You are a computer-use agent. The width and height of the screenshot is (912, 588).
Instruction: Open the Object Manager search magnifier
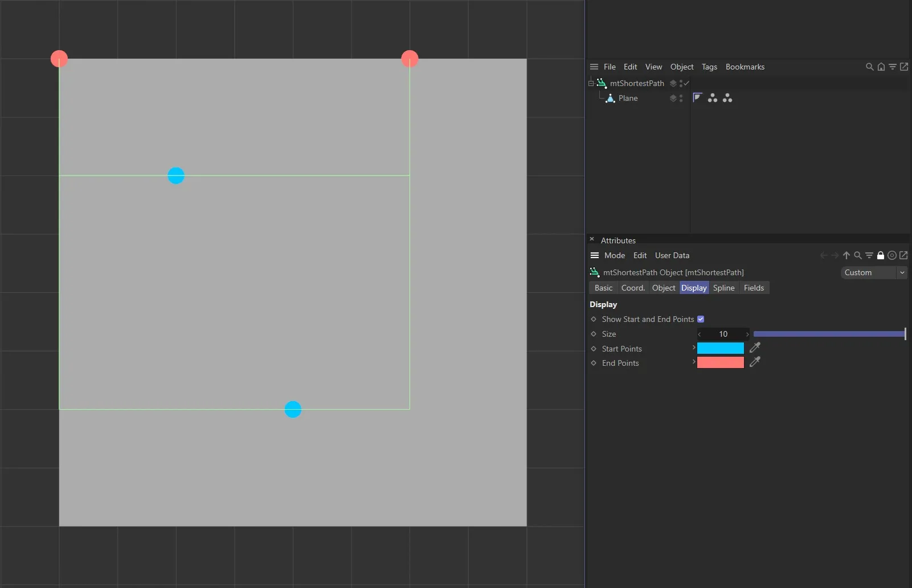(868, 67)
